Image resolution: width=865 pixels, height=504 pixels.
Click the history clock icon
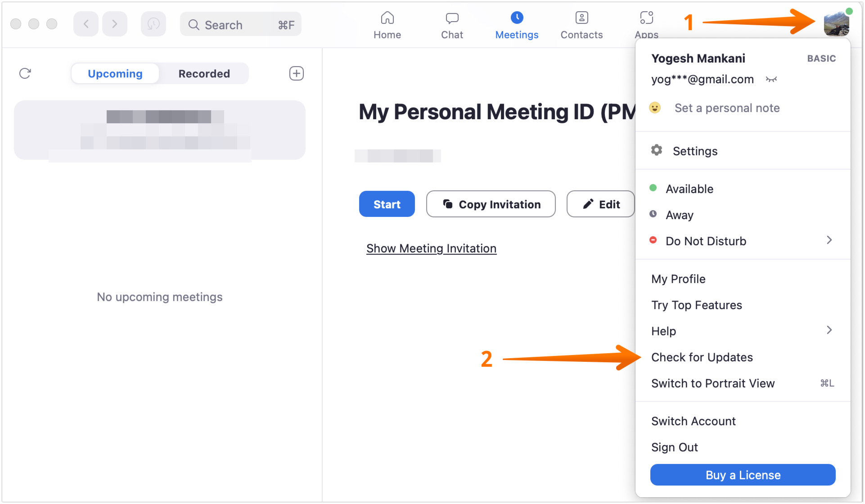point(153,24)
